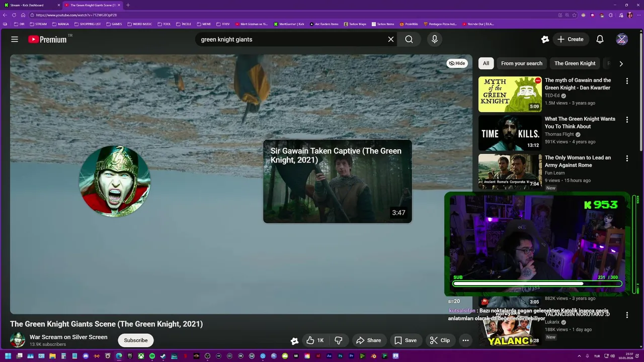The height and width of the screenshot is (362, 644).
Task: Focus the youtube.com address bar
Action: point(292,15)
